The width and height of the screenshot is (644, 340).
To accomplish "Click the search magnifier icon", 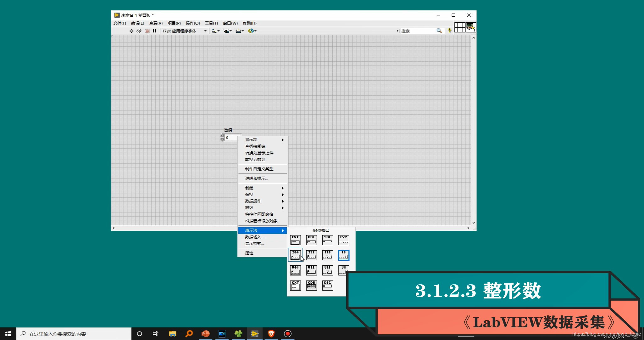I will (x=439, y=31).
